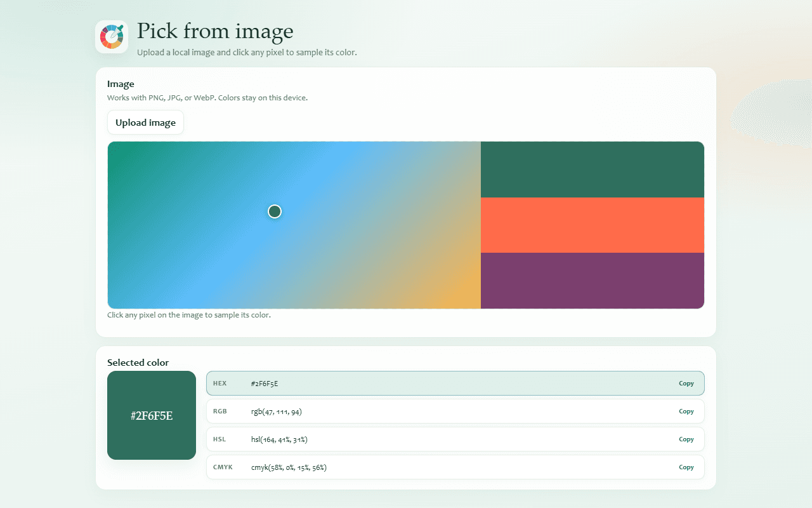Click the 'Pick from image' heading
Viewport: 812px width, 508px height.
pyautogui.click(x=215, y=30)
